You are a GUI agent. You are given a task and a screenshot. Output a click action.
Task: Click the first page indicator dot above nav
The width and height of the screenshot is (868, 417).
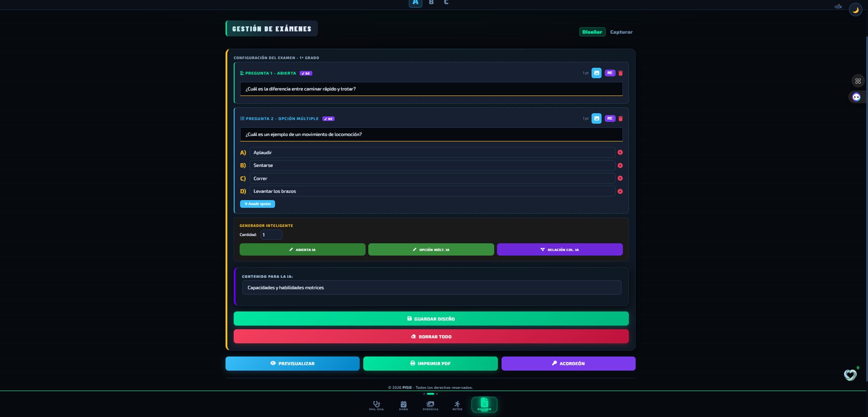point(424,394)
